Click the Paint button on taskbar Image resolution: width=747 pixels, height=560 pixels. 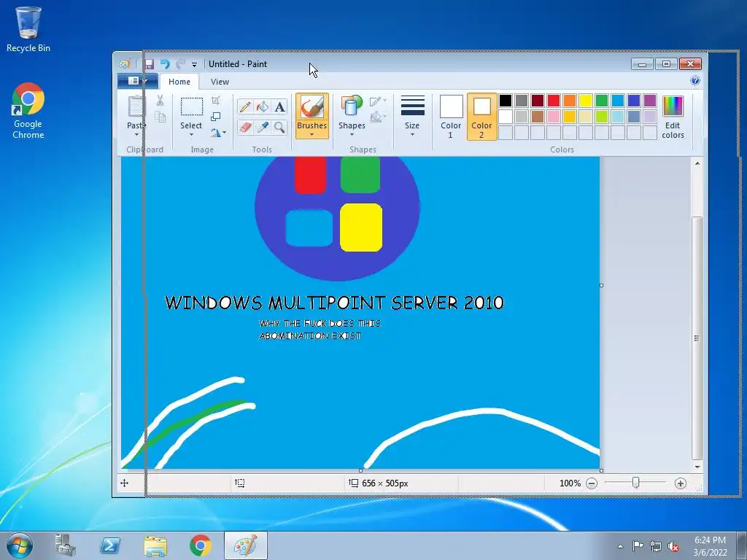pyautogui.click(x=246, y=545)
